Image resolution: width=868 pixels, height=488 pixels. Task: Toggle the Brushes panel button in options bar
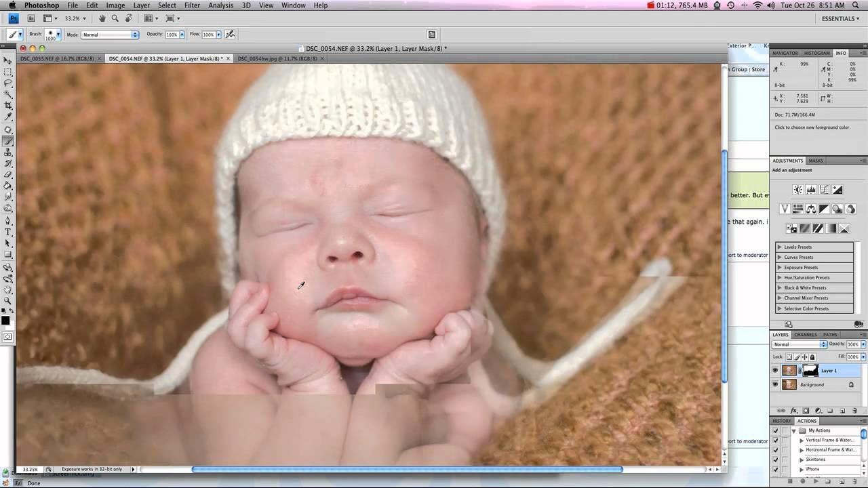point(431,34)
